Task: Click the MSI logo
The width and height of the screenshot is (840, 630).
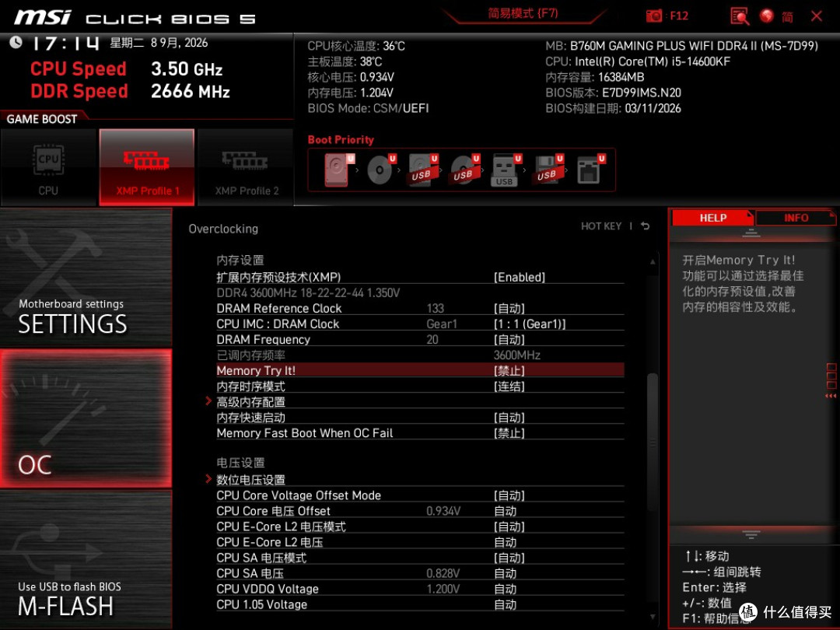Action: [x=43, y=17]
